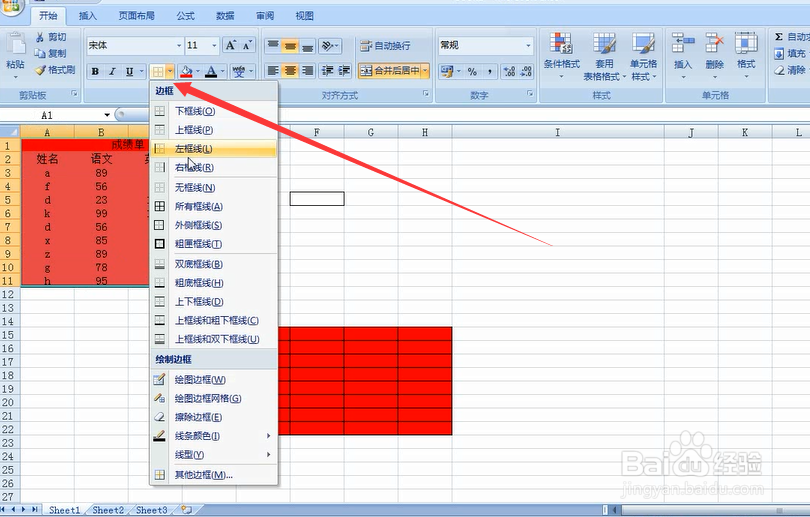Switch to the 视图 ribbon tab
The height and width of the screenshot is (517, 810).
pyautogui.click(x=304, y=16)
